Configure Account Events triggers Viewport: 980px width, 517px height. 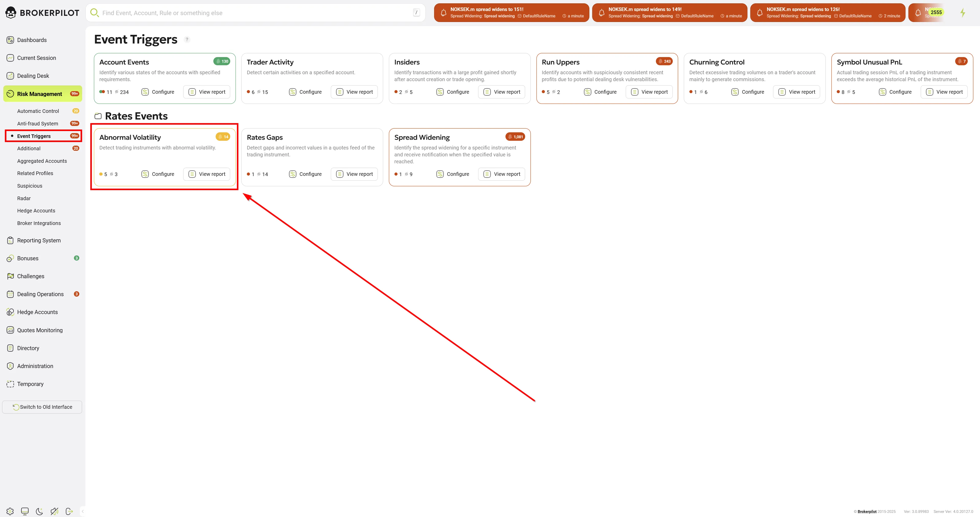pos(158,92)
